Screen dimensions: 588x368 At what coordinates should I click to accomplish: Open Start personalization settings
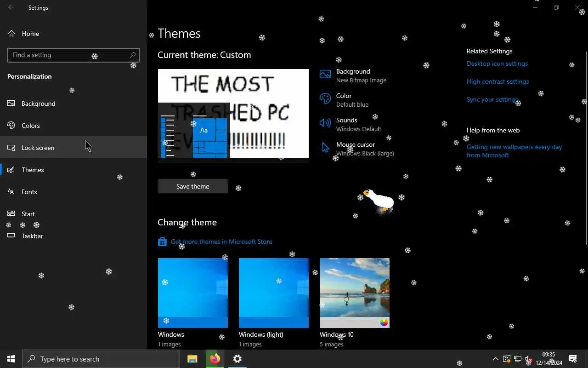73,214
